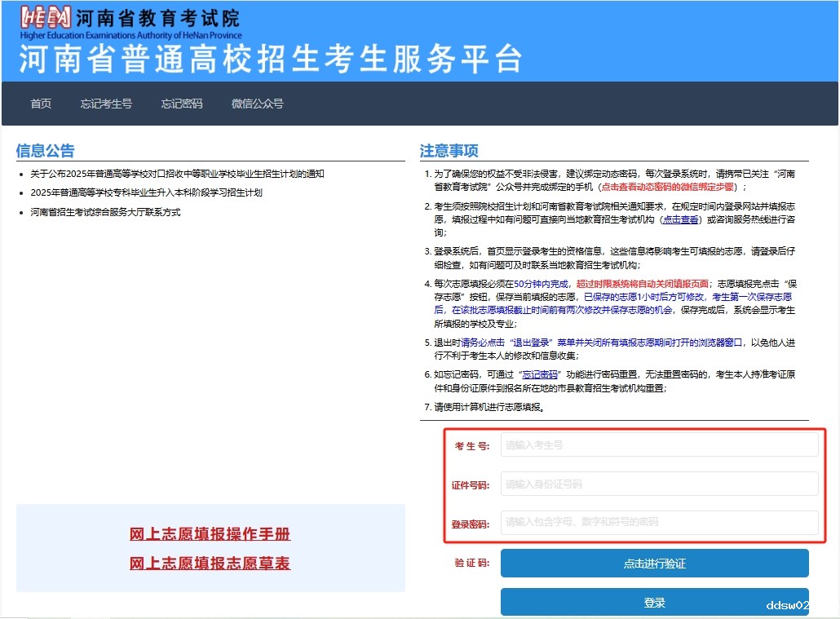Click the 忘记密码 link in note 6
The image size is (840, 619).
click(540, 374)
